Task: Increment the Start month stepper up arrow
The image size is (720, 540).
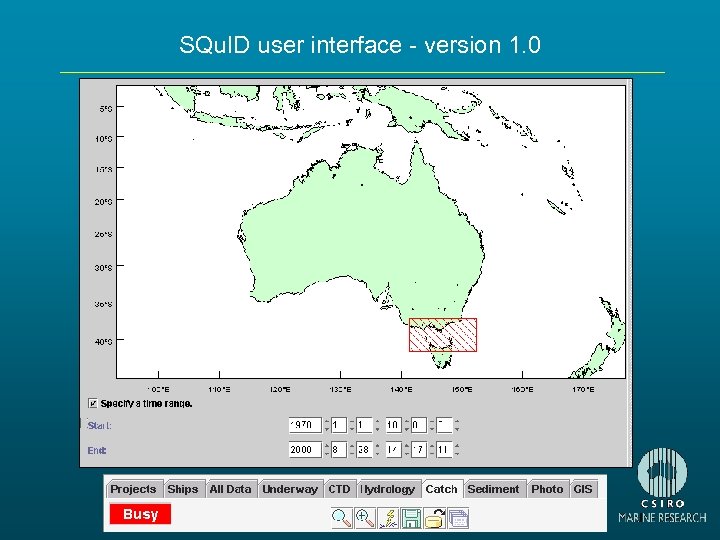Action: (x=352, y=421)
